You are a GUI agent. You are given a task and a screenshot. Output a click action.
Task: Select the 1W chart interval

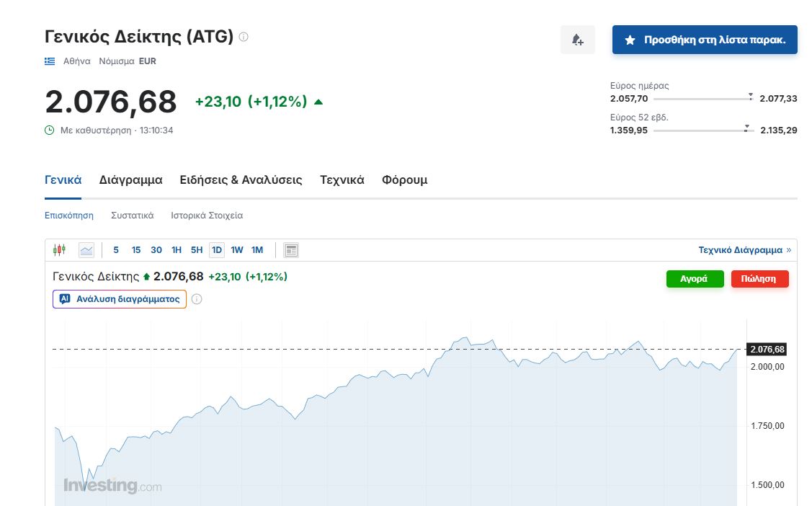click(237, 250)
